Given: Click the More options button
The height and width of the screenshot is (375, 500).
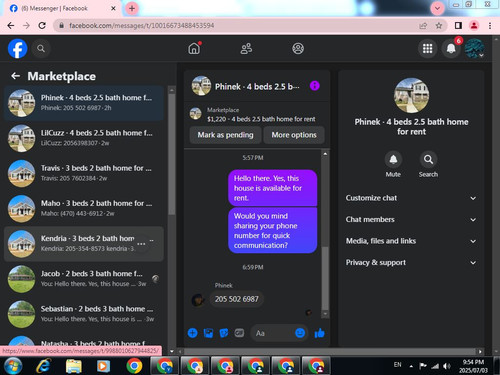Looking at the screenshot, I should pos(294,135).
